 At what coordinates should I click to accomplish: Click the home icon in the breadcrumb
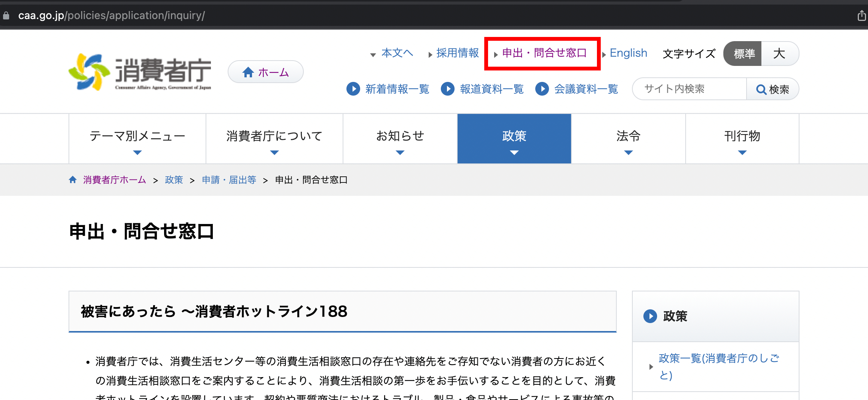click(73, 179)
